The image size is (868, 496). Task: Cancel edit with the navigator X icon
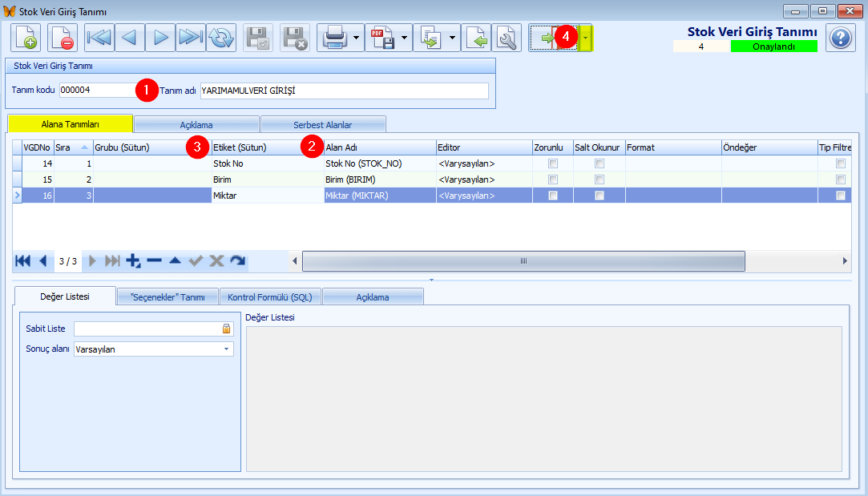pyautogui.click(x=216, y=260)
